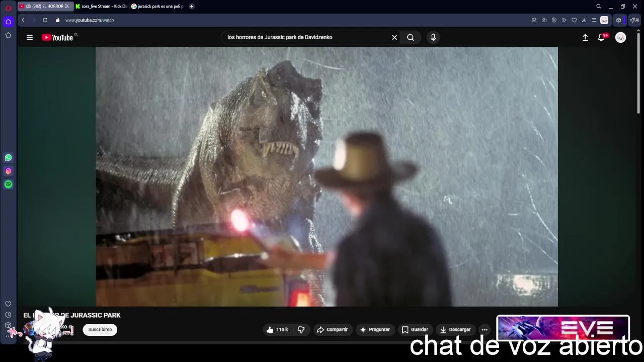Open browser downloads icon
This screenshot has width=644, height=362.
584,20
